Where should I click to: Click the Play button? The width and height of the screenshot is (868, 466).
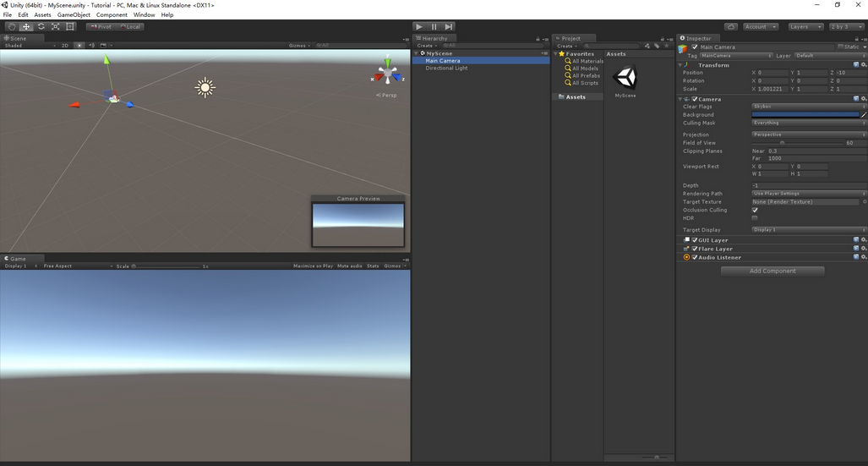pyautogui.click(x=419, y=26)
